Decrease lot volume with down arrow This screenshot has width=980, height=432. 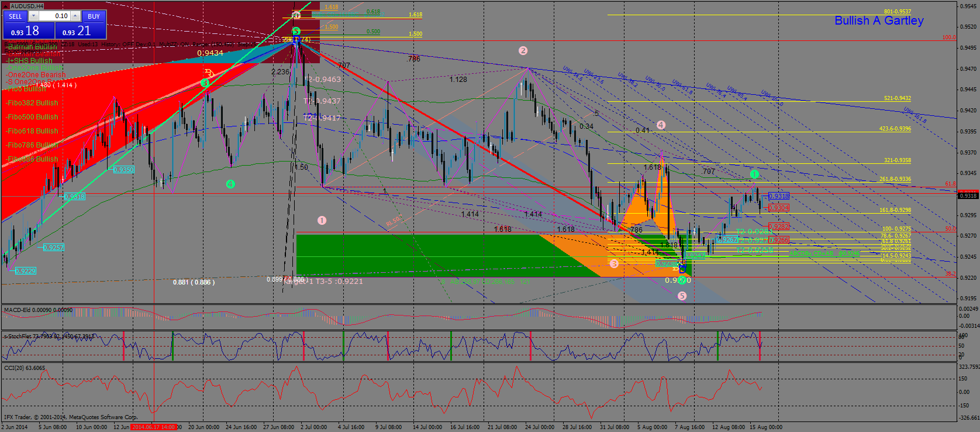(33, 16)
